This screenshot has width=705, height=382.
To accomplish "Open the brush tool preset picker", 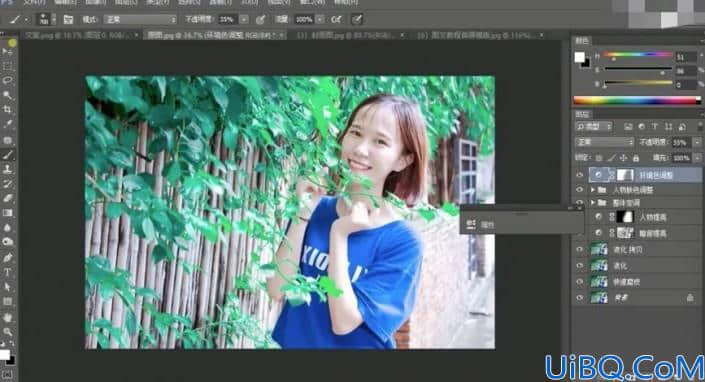I will [x=19, y=19].
